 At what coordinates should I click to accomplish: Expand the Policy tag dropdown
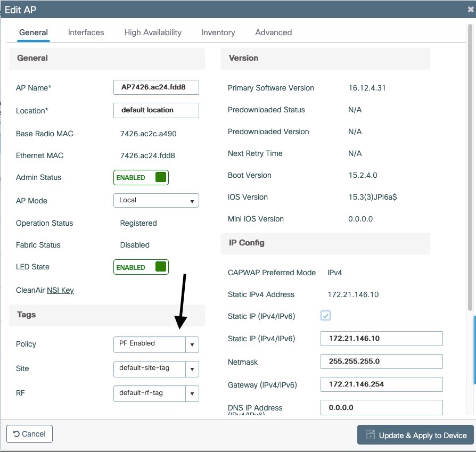pos(192,344)
